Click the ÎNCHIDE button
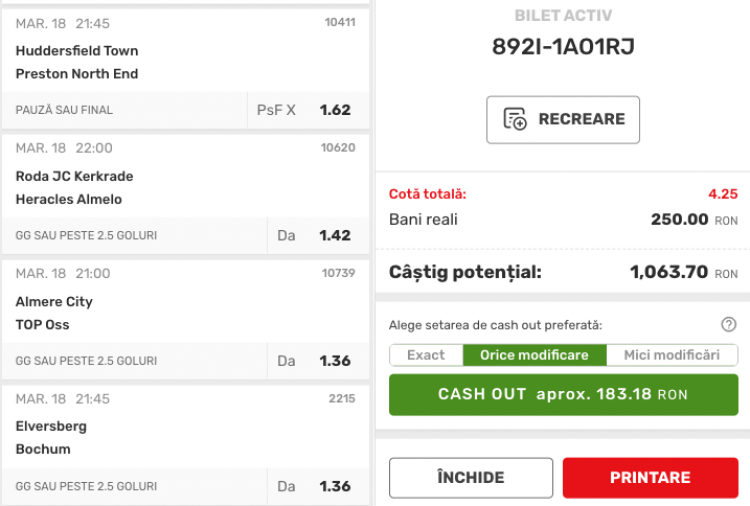This screenshot has width=750, height=506. coord(470,478)
